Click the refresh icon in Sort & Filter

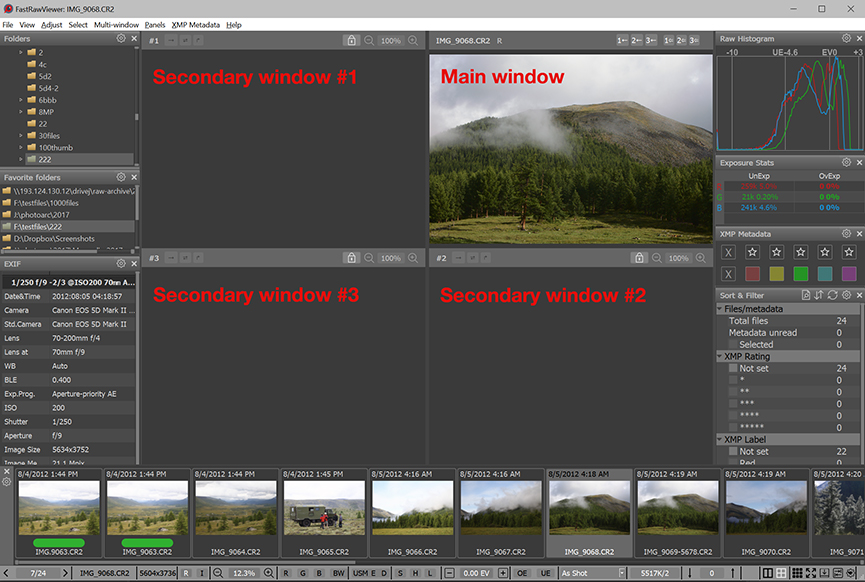tap(832, 295)
